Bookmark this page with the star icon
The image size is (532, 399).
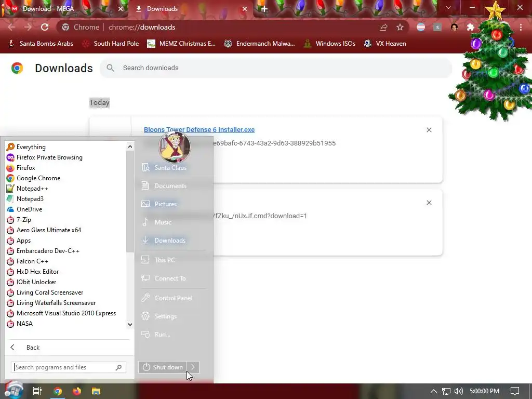coord(400,27)
